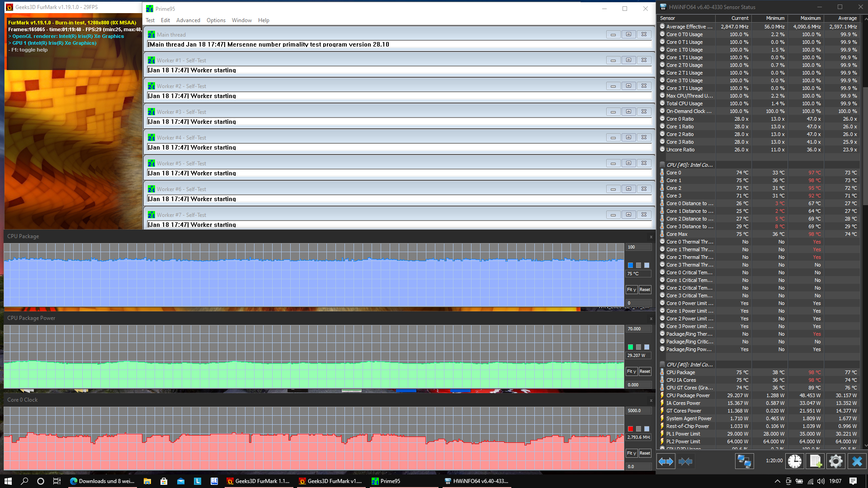Open File Explorer from taskbar
The height and width of the screenshot is (488, 868).
pos(147,481)
